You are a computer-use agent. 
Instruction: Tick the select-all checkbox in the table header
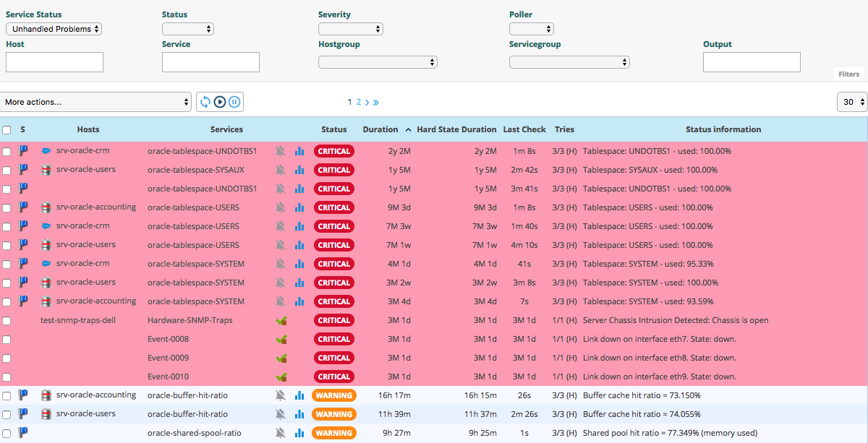[x=7, y=130]
